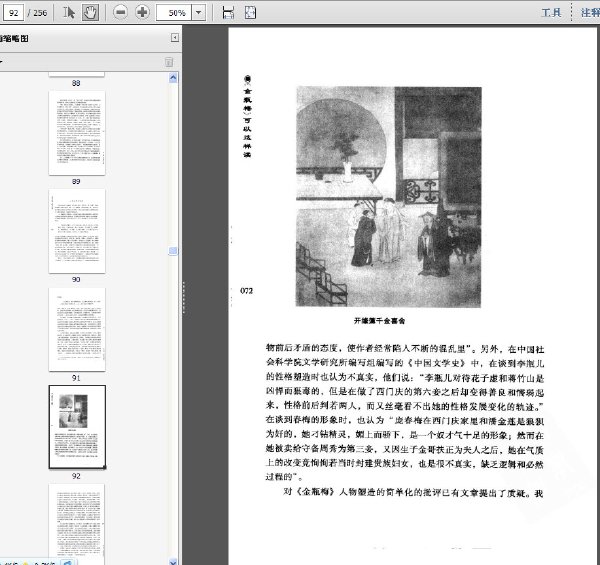Click the illustration in the document page

pyautogui.click(x=389, y=197)
